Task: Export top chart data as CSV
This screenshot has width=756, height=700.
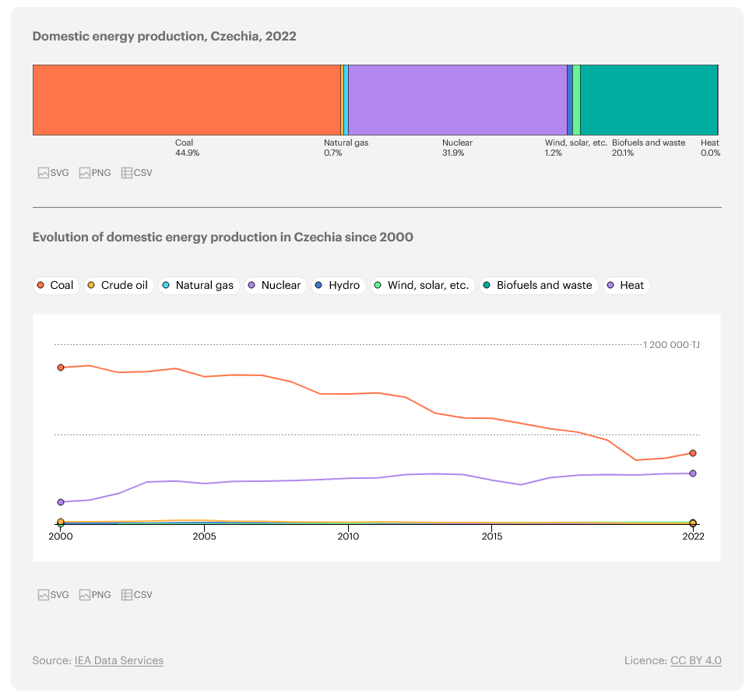Action: pos(137,173)
